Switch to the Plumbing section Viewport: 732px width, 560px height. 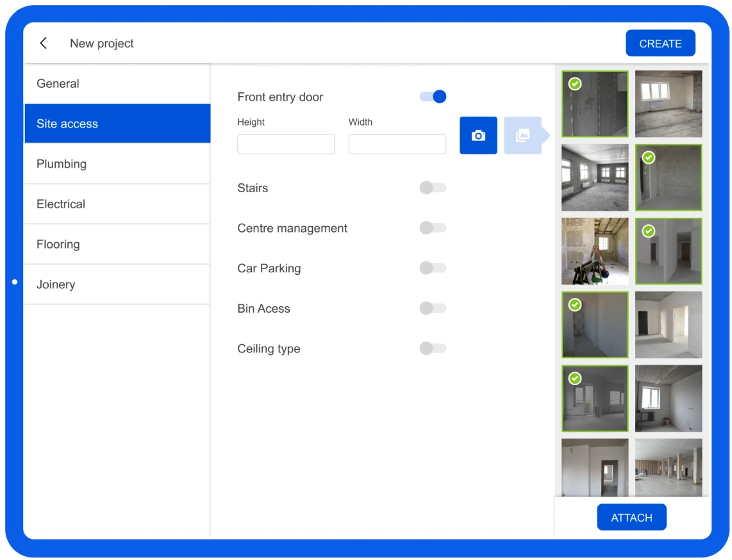pyautogui.click(x=117, y=164)
